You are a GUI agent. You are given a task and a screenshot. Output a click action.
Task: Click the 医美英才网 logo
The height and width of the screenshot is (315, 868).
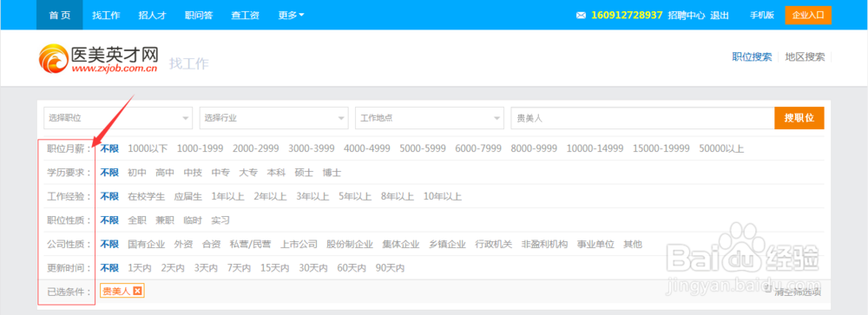click(99, 58)
